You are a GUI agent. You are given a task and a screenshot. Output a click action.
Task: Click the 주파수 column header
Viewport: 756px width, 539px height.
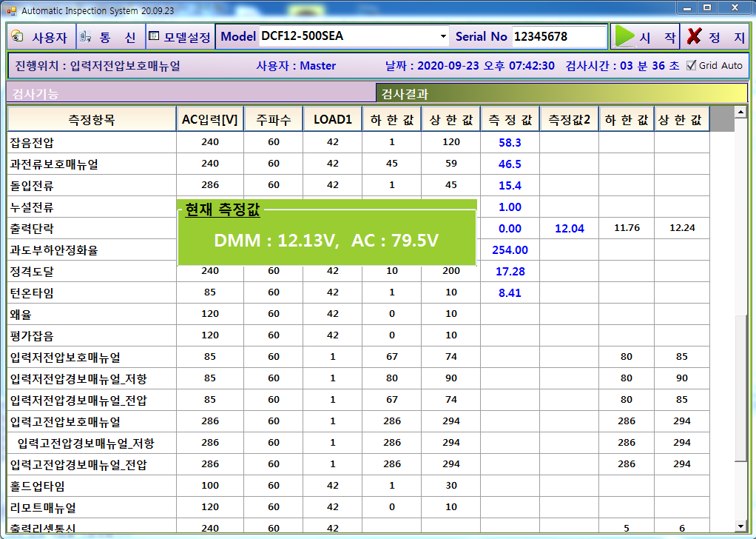coord(274,119)
